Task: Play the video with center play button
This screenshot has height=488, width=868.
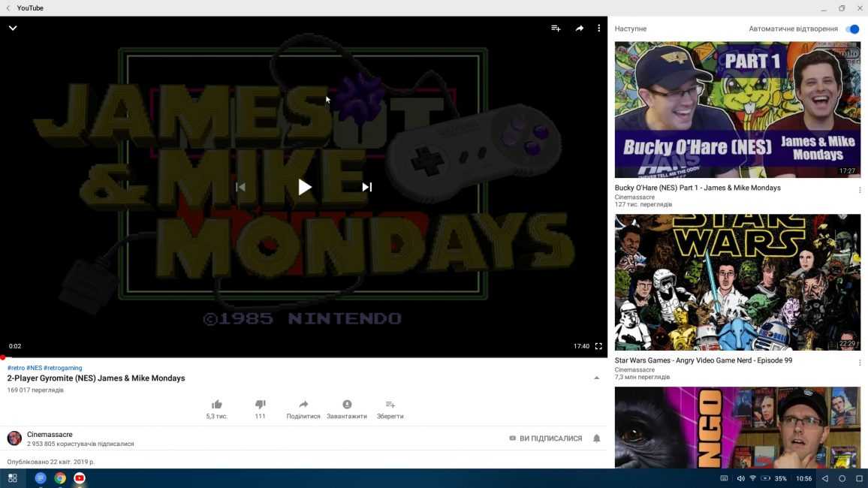Action: click(304, 187)
